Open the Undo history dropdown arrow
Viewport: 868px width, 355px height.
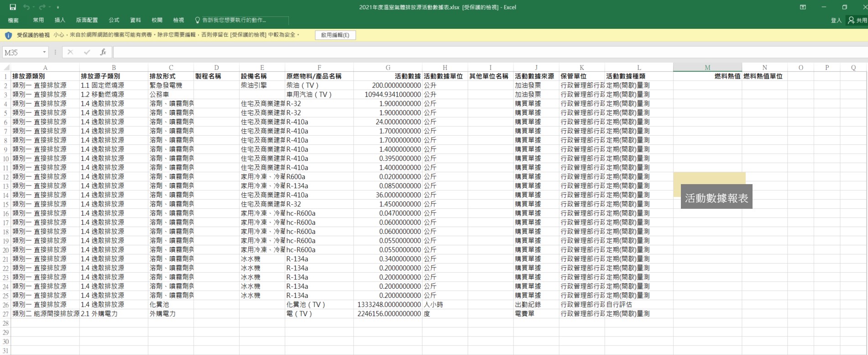pos(34,8)
